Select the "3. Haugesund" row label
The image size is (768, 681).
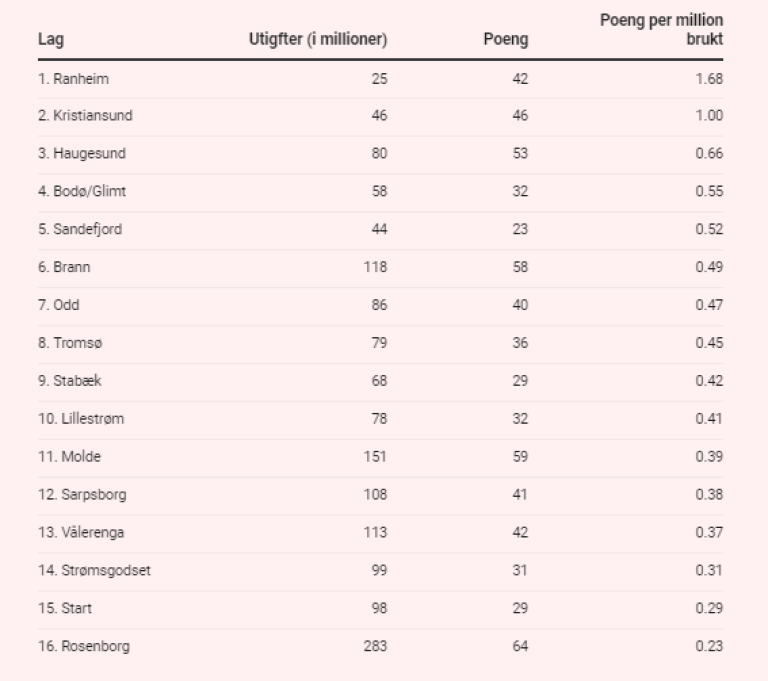click(82, 154)
